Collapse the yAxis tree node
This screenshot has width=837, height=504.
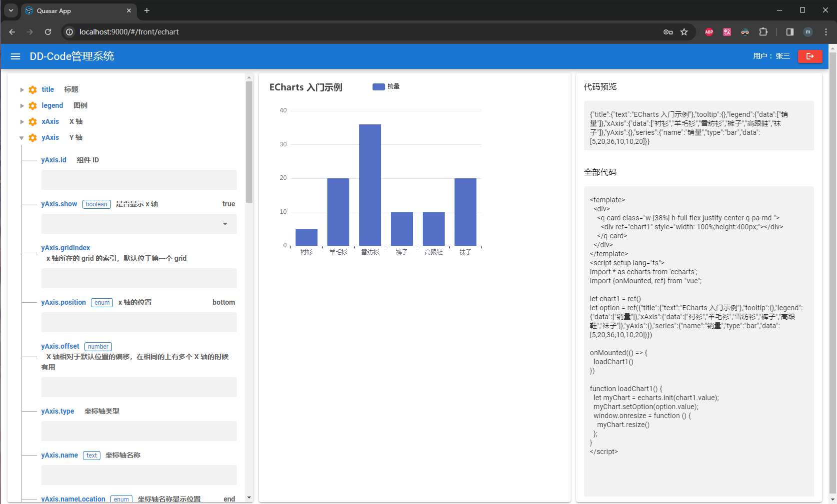21,138
